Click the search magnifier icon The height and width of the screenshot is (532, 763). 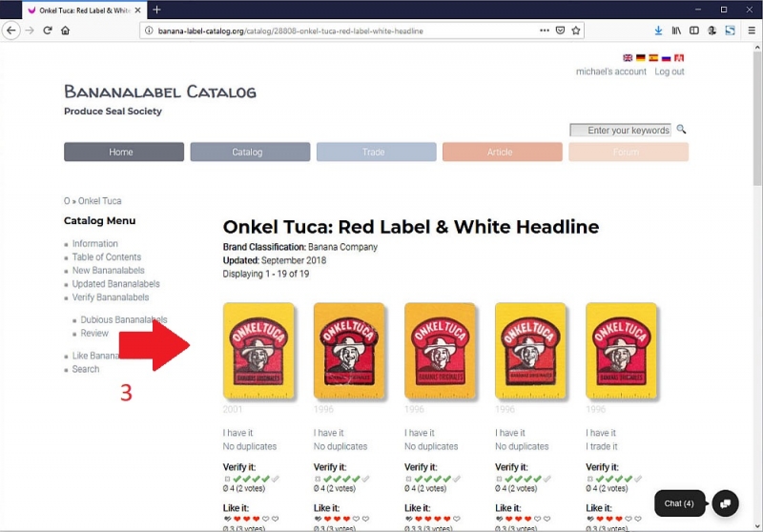(681, 130)
